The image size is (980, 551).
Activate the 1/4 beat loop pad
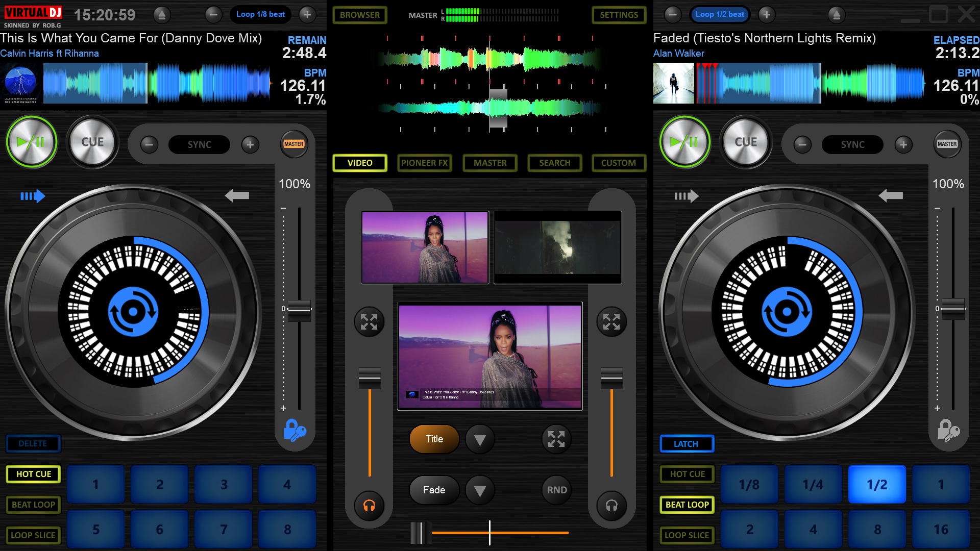[x=813, y=484]
